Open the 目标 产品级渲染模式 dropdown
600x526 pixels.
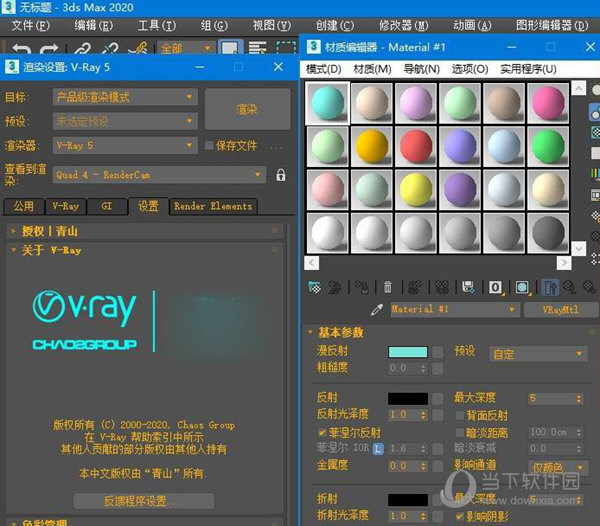click(x=125, y=97)
